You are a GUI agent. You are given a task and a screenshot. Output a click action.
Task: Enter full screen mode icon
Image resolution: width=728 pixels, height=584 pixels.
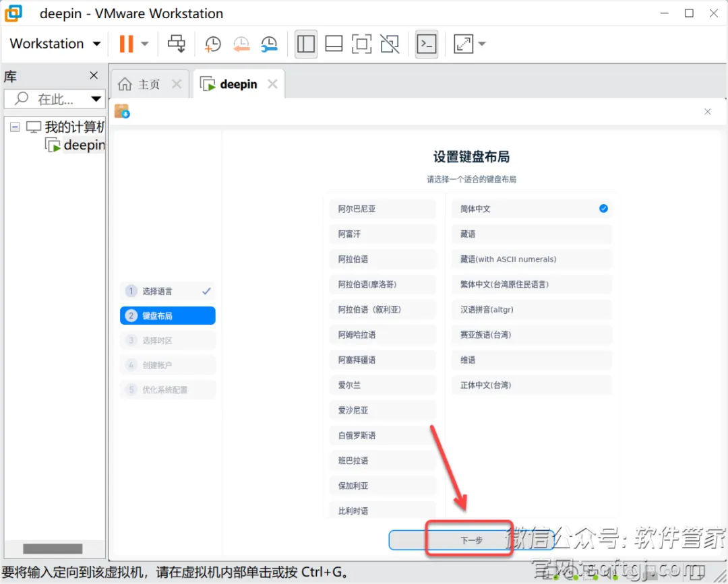click(x=362, y=44)
